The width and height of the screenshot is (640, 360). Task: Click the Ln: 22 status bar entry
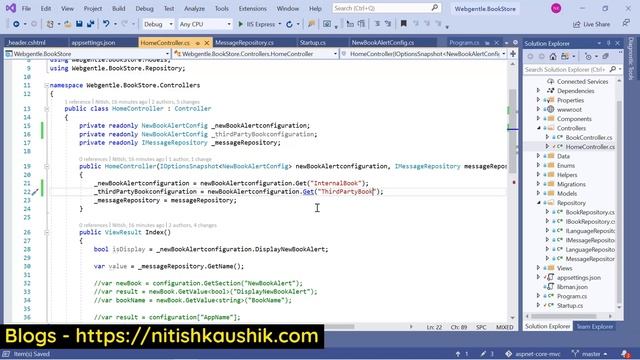(x=434, y=327)
